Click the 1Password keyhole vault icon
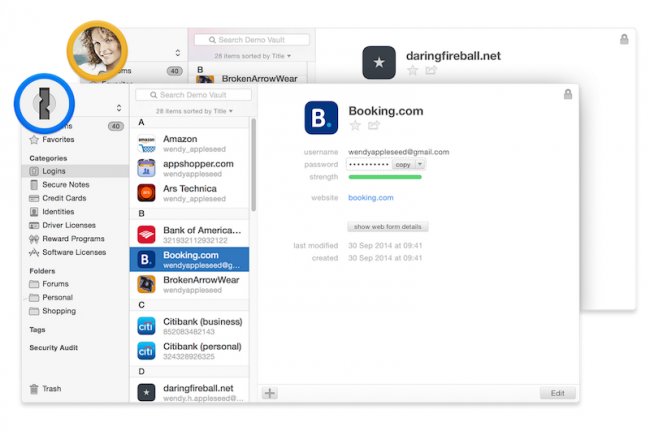Viewport: 650px width, 431px height. click(x=44, y=104)
